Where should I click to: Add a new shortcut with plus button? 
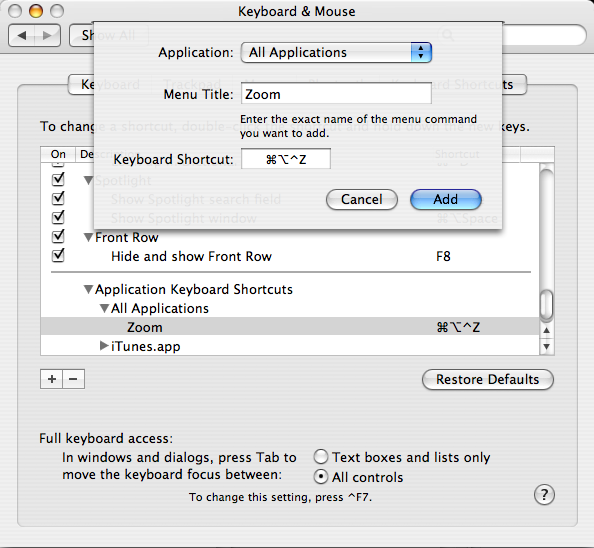click(52, 379)
